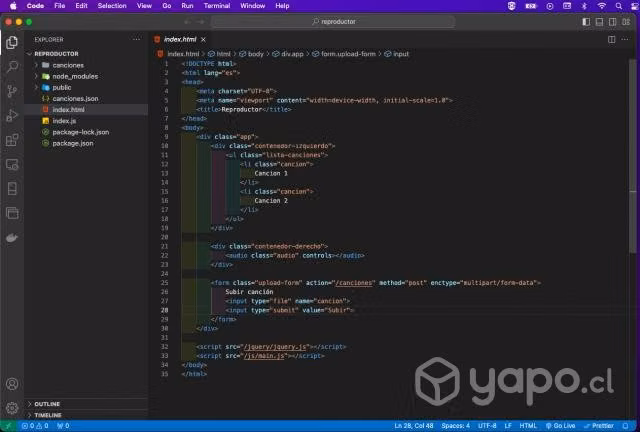The width and height of the screenshot is (640, 432).
Task: Click the html breadcrumb item
Action: click(219, 54)
